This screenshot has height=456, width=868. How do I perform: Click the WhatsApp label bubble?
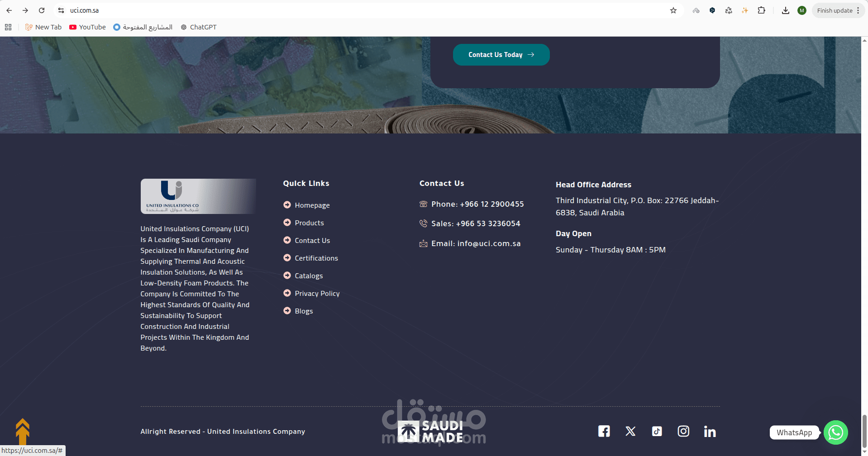794,432
